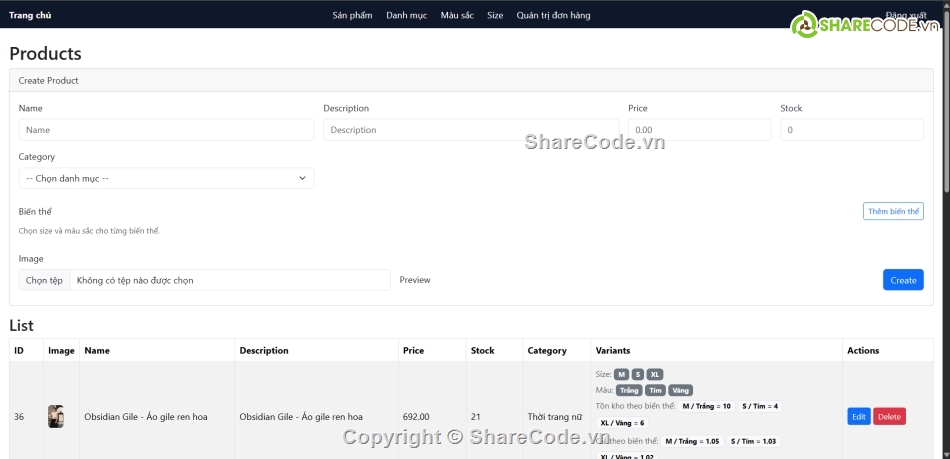Click the blue Create button
This screenshot has width=950, height=459.
tap(903, 280)
